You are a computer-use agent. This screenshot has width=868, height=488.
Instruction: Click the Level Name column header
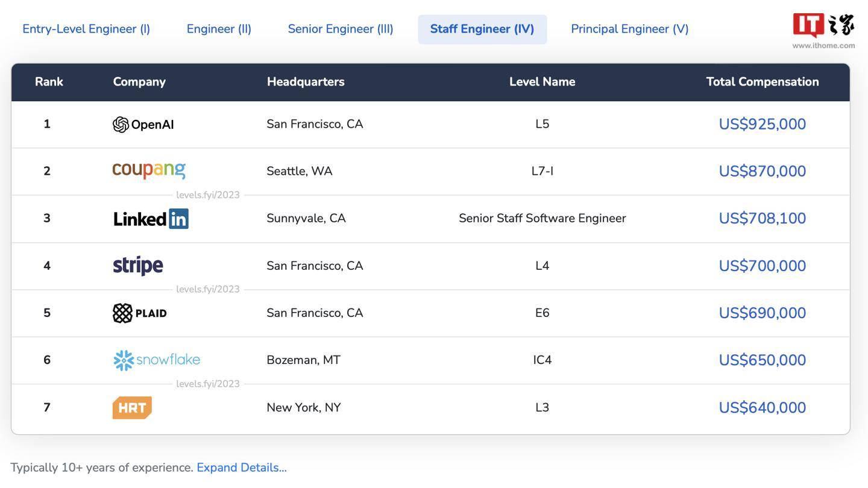click(x=542, y=82)
